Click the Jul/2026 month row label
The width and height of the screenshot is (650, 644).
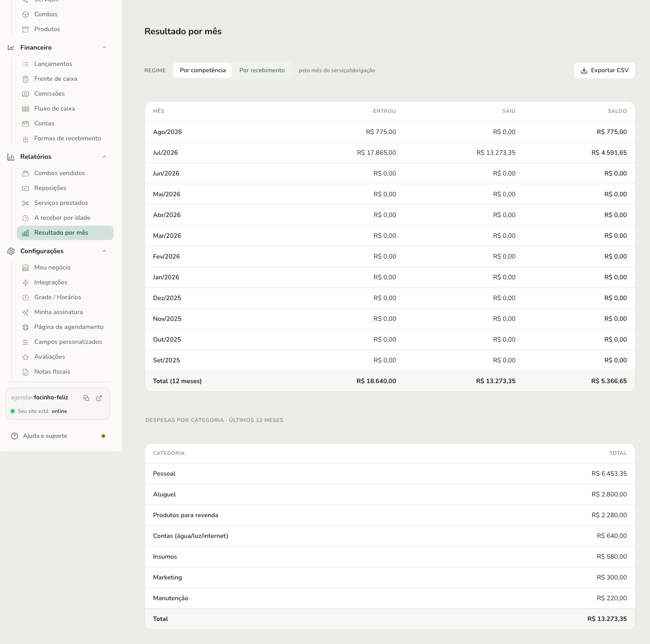[165, 153]
